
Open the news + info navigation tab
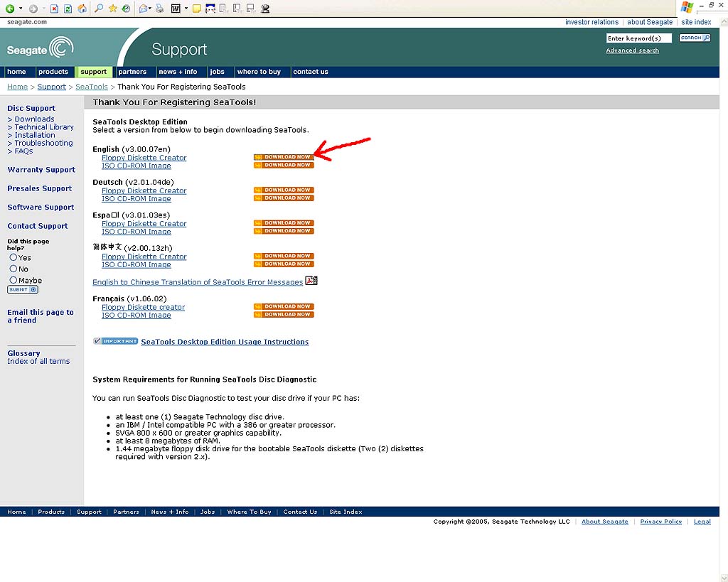tap(178, 72)
